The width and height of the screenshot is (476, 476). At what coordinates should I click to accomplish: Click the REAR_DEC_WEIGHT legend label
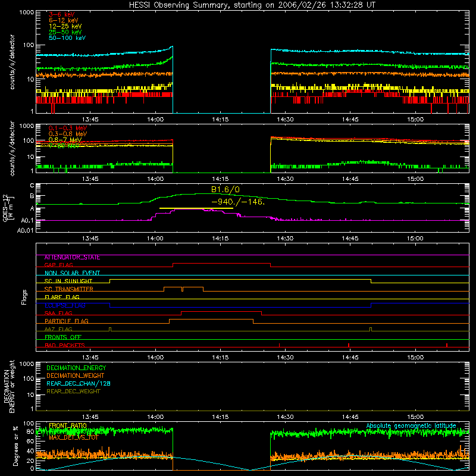73,392
